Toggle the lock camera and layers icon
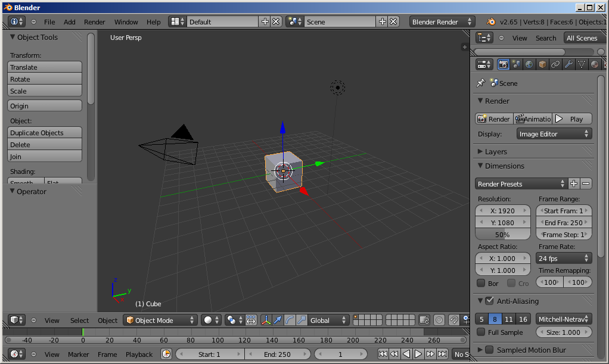This screenshot has width=609, height=364. (x=424, y=320)
